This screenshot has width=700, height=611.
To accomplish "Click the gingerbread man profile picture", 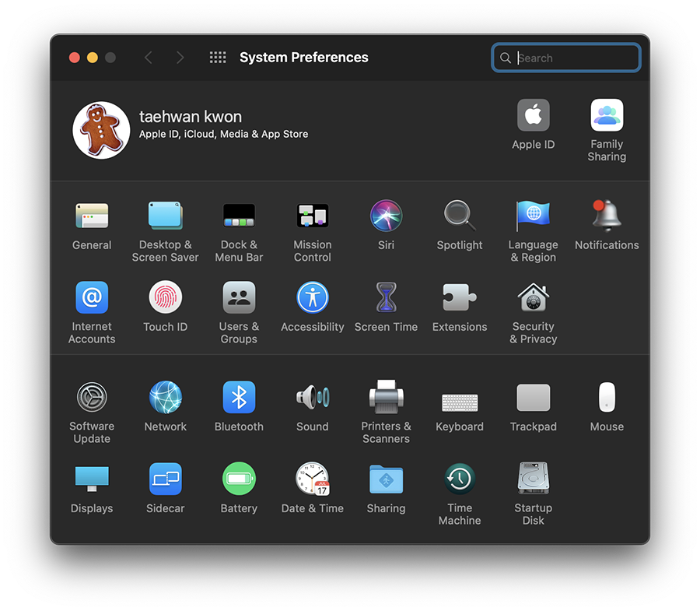I will pos(101,130).
